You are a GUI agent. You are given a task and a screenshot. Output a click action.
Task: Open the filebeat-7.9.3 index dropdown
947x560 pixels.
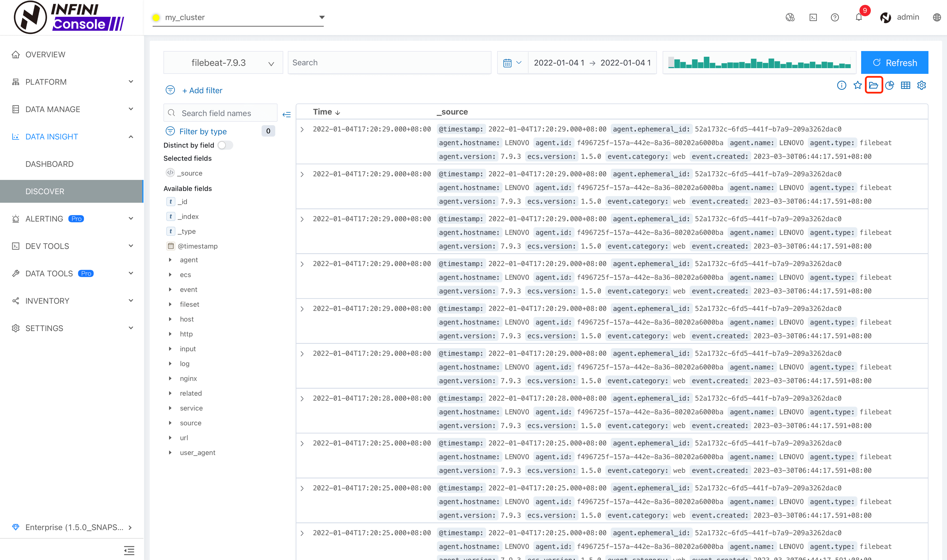pos(223,63)
